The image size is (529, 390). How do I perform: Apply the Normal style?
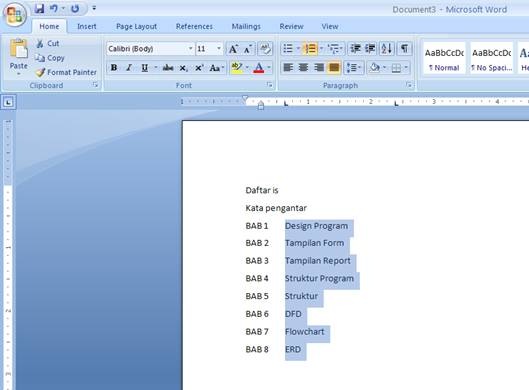[444, 58]
